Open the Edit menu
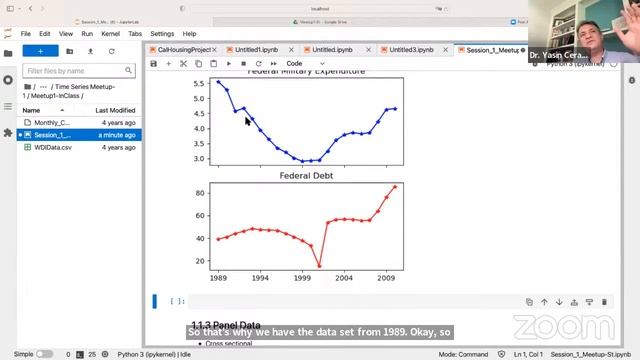The height and width of the screenshot is (360, 640). pos(44,34)
